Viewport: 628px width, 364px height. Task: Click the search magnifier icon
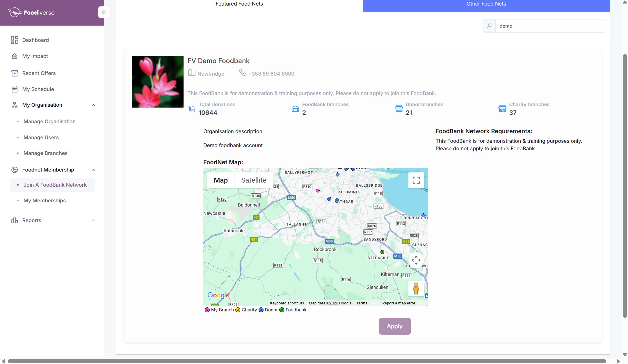489,26
